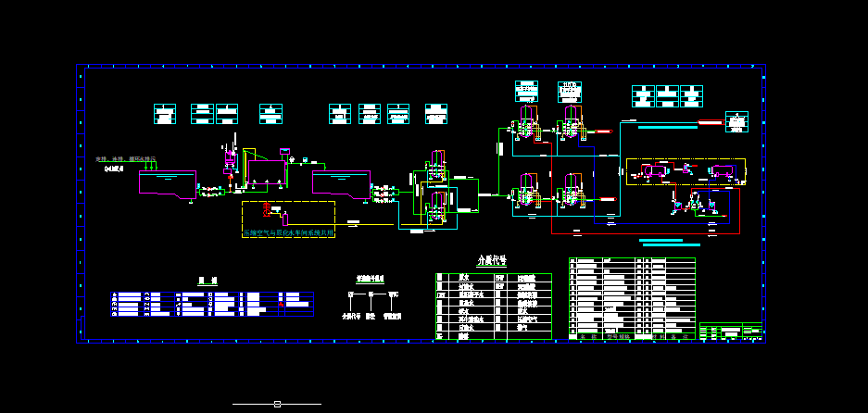Click the underlined heading above the blue legend table
The image size is (868, 413).
click(208, 282)
